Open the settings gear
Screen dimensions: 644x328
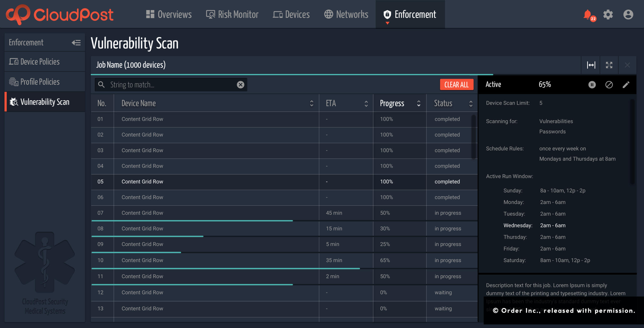(x=609, y=14)
